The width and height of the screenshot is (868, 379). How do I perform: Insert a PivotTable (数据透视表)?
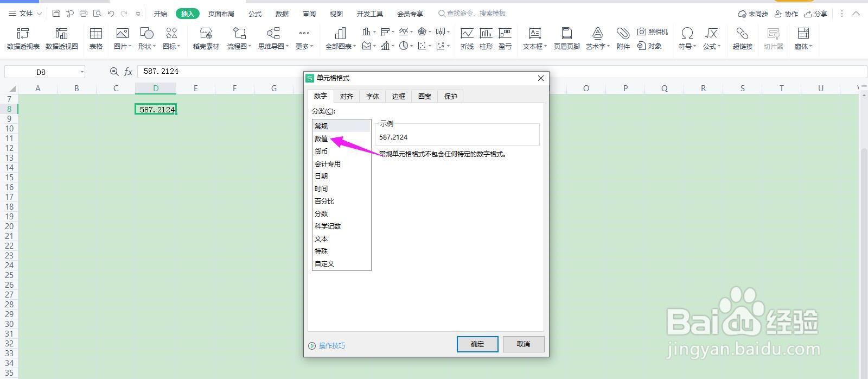pyautogui.click(x=23, y=39)
